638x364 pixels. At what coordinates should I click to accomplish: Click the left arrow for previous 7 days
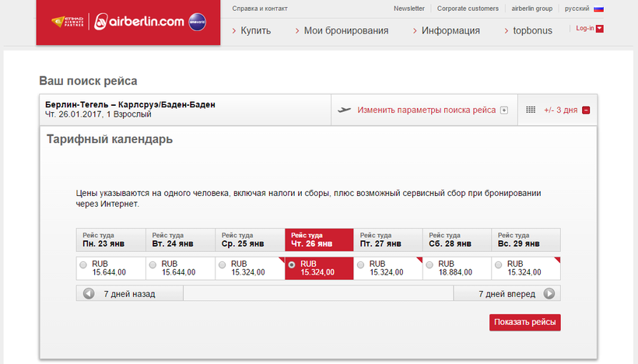[89, 294]
